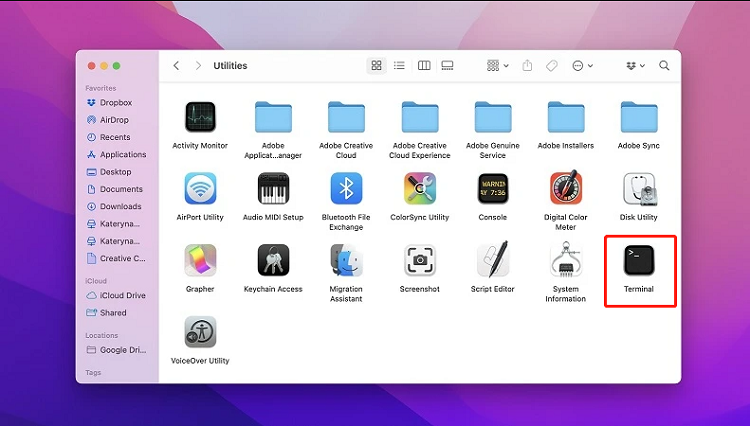The height and width of the screenshot is (426, 750).
Task: Open the more actions ellipsis dropdown
Action: pos(582,66)
